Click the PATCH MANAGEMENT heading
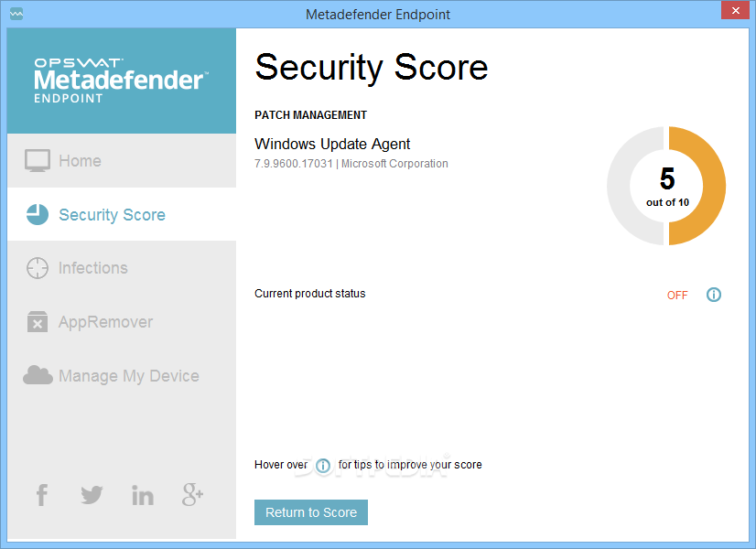The height and width of the screenshot is (549, 756). 310,115
